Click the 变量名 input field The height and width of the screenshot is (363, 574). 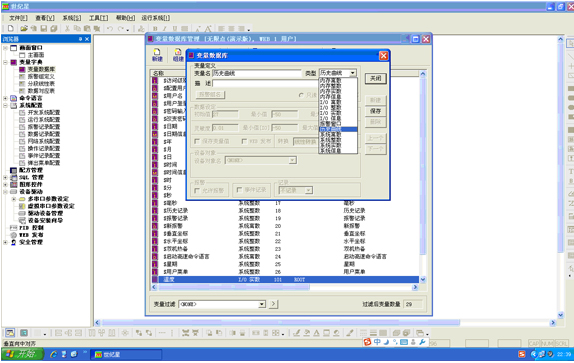[257, 74]
